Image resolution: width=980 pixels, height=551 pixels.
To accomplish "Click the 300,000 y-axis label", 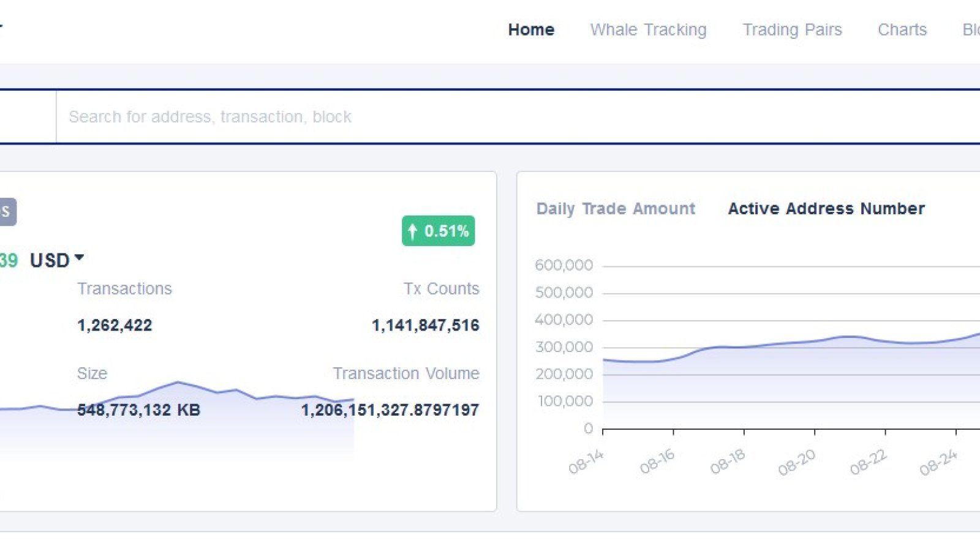I will click(x=563, y=347).
